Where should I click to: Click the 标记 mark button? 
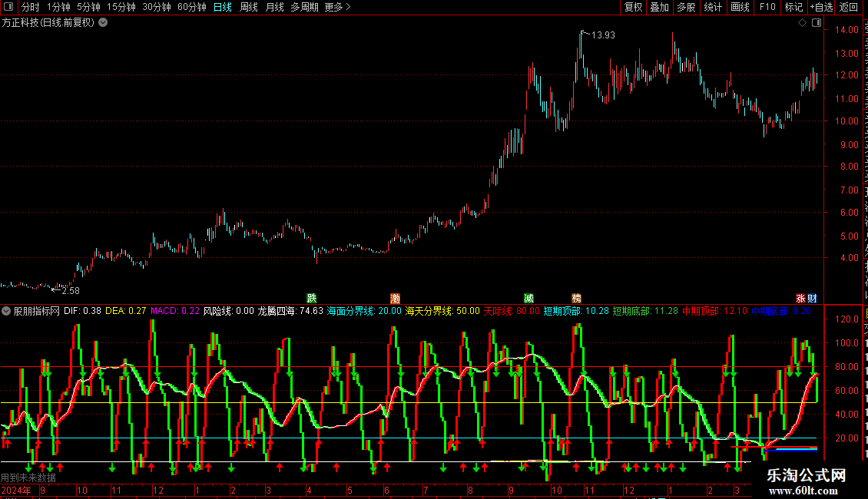793,7
